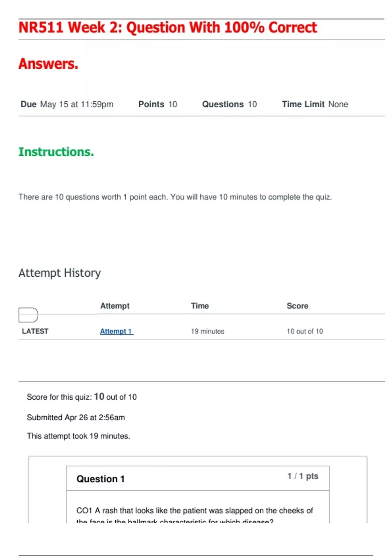Click the Time Limit None label
This screenshot has height=556, width=392.
click(x=315, y=104)
